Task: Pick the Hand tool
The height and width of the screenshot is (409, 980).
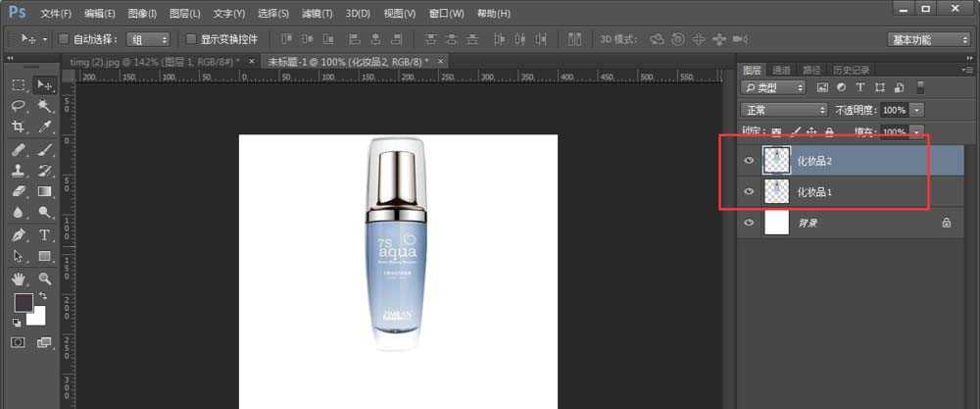Action: tap(19, 279)
